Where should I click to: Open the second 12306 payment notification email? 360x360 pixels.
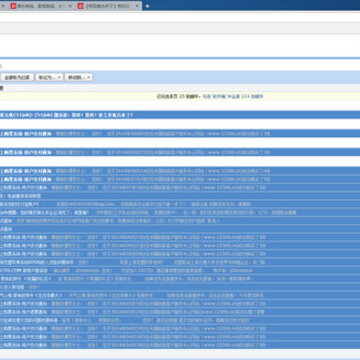(x=180, y=152)
